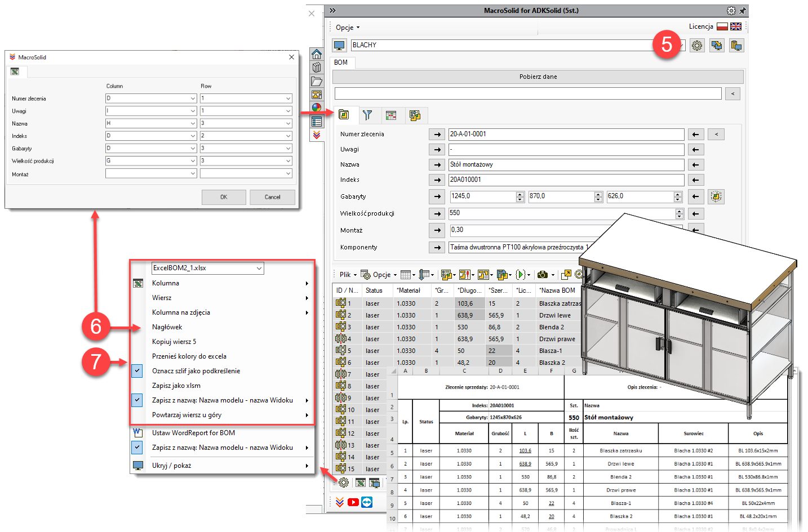Click the Excel export icon below the BOM list
808x532 pixels.
pos(361,482)
